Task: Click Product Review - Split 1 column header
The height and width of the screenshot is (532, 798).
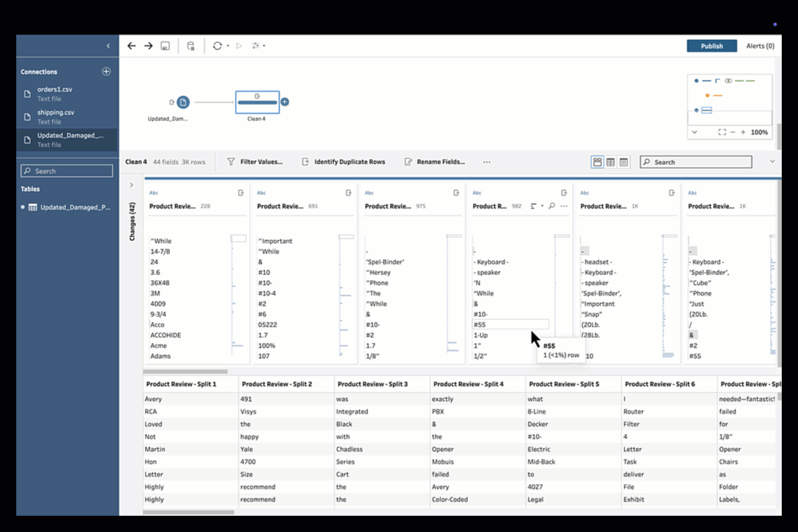Action: tap(181, 384)
